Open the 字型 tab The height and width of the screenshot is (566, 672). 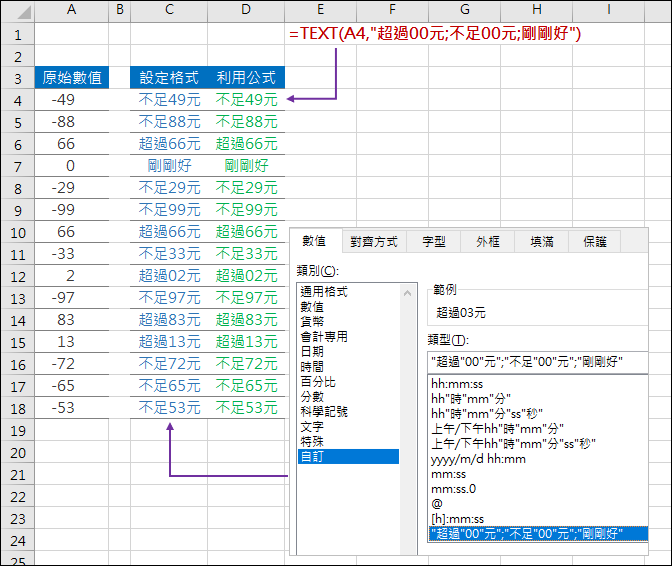coord(434,242)
